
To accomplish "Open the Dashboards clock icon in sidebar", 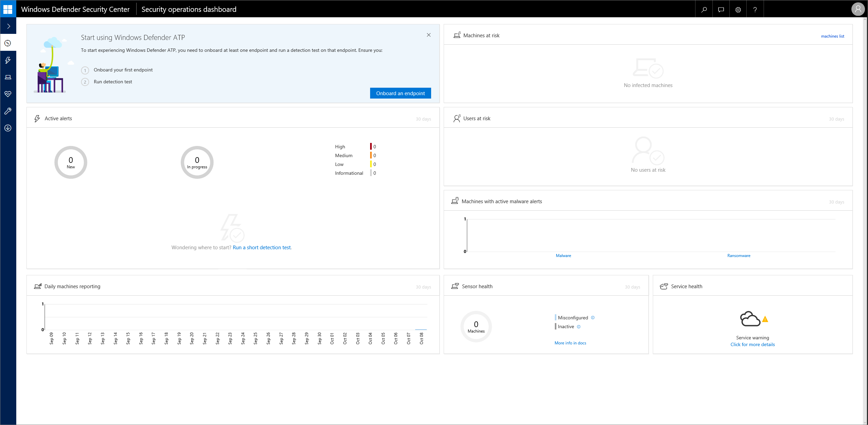I will [x=8, y=43].
